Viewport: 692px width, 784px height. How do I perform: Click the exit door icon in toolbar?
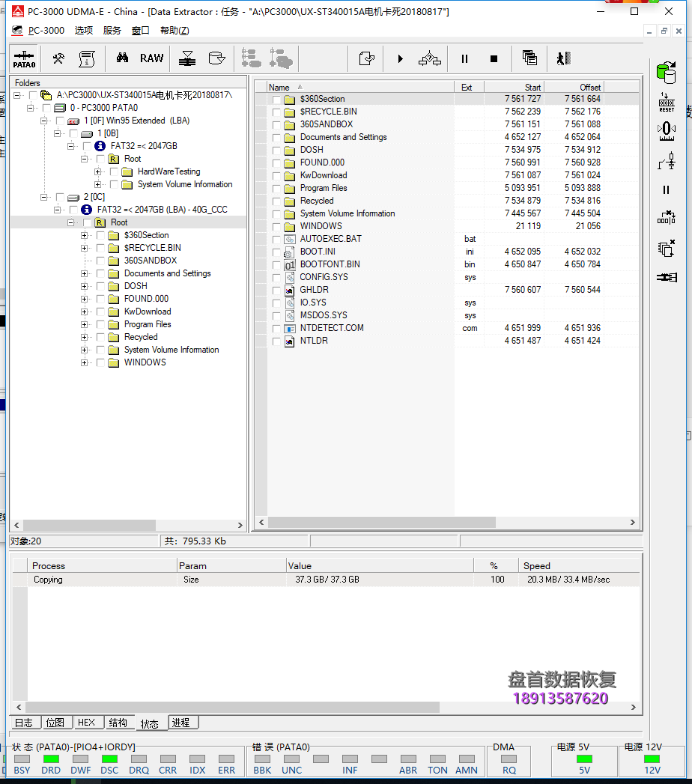[563, 58]
